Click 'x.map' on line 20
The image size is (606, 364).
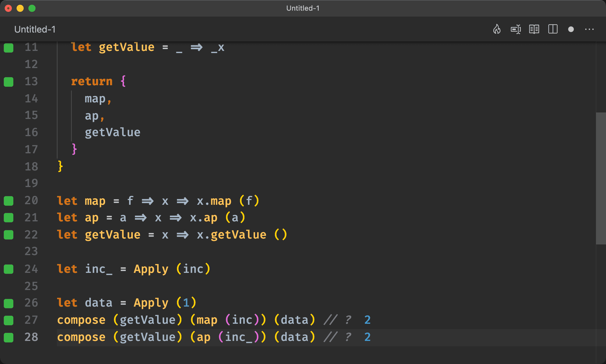(214, 201)
